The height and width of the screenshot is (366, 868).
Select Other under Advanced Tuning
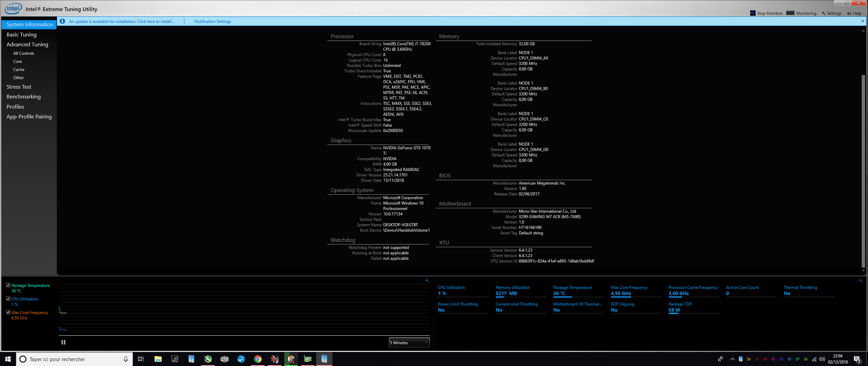pyautogui.click(x=19, y=78)
